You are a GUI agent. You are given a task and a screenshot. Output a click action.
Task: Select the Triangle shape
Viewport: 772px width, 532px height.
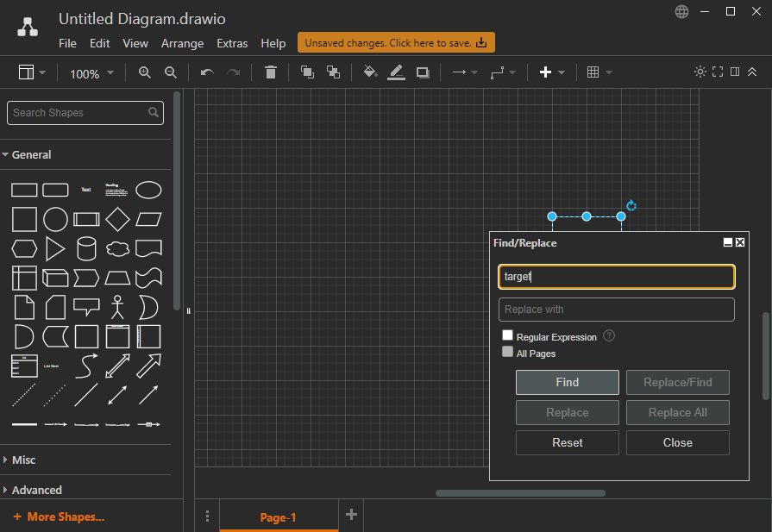pos(55,248)
